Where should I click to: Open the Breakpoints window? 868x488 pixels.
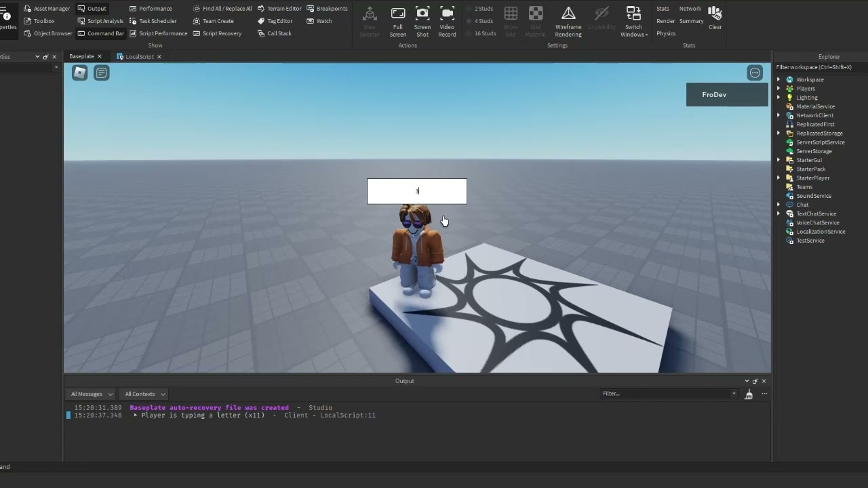[327, 9]
